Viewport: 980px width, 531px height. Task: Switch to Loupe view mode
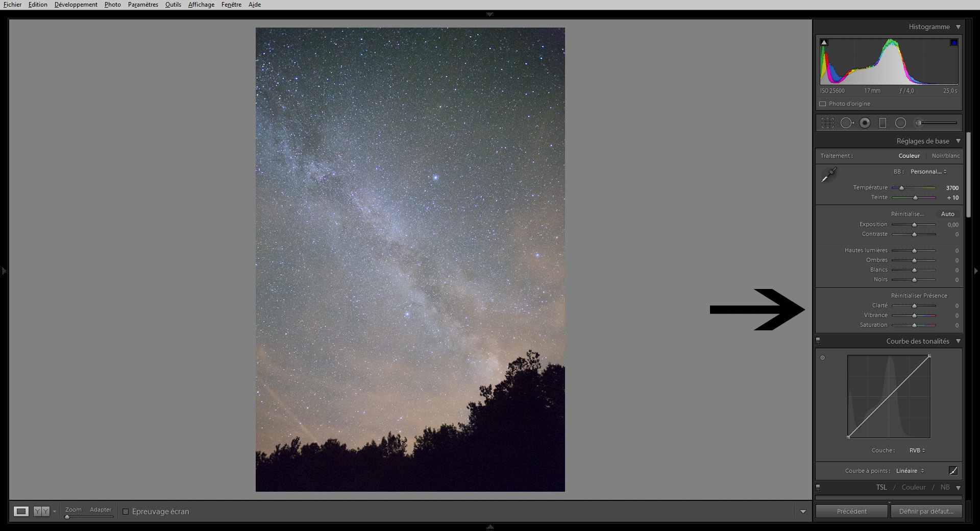tap(21, 511)
